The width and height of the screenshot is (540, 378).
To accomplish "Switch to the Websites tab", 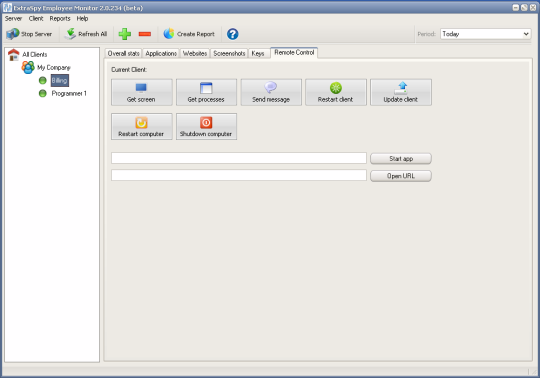I will [x=195, y=53].
